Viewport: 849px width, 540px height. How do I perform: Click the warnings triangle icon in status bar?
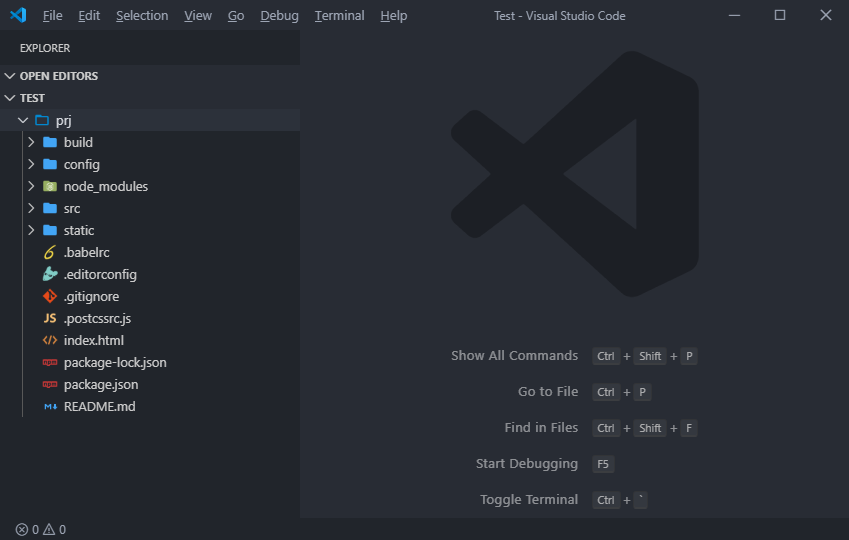click(49, 529)
